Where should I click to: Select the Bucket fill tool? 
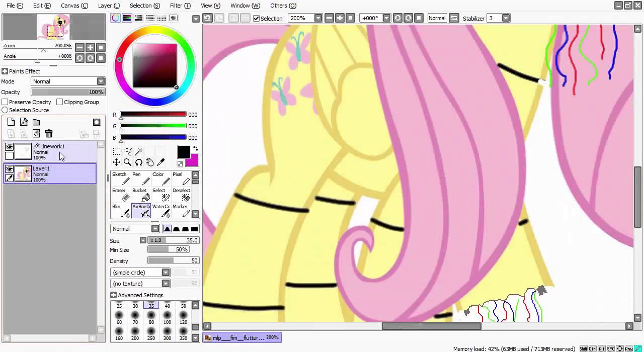tap(140, 195)
